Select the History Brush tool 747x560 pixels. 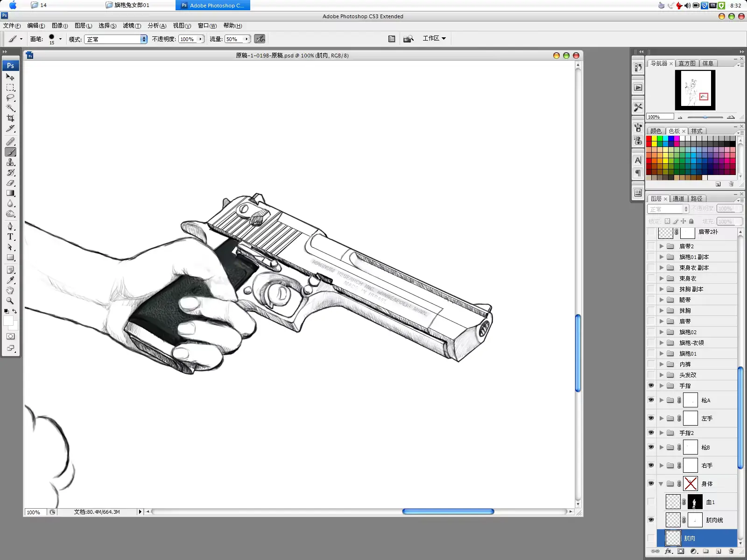(10, 172)
